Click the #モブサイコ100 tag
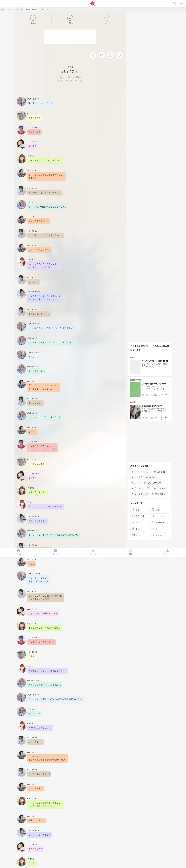 (x=140, y=494)
